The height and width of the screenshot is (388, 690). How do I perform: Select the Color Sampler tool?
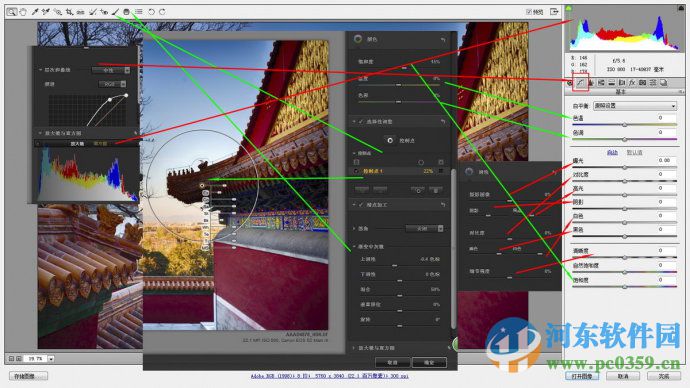click(x=46, y=12)
